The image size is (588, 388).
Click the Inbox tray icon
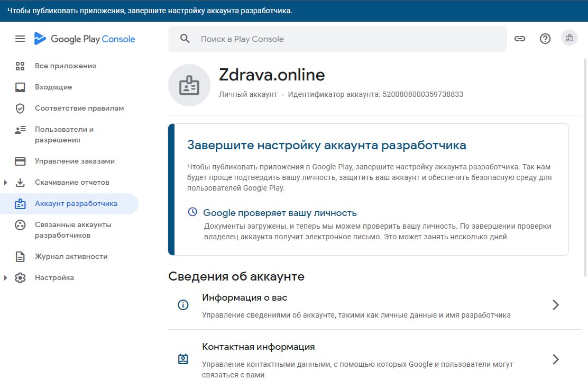20,87
